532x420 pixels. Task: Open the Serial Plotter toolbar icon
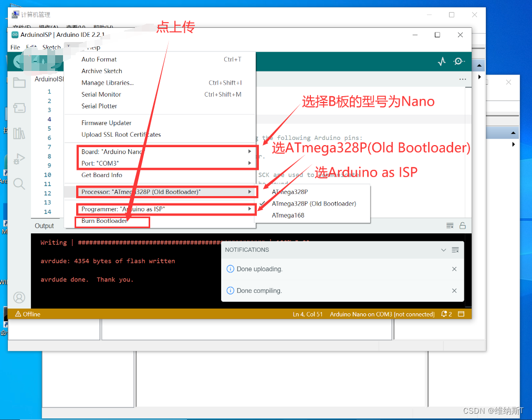tap(442, 62)
